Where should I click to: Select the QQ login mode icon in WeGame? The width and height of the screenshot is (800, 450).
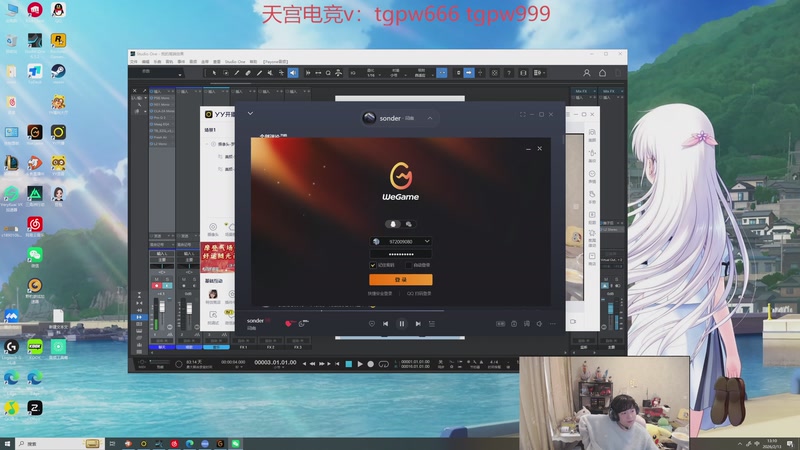[x=393, y=224]
